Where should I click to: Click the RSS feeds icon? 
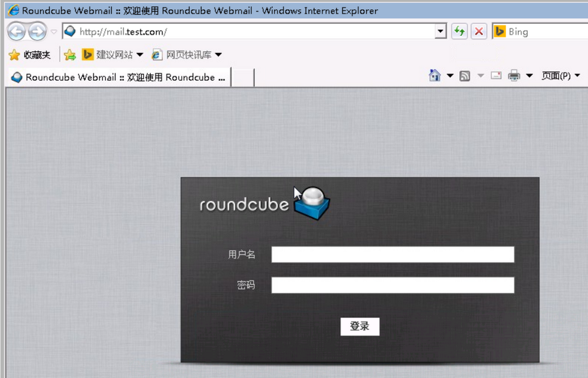(465, 76)
